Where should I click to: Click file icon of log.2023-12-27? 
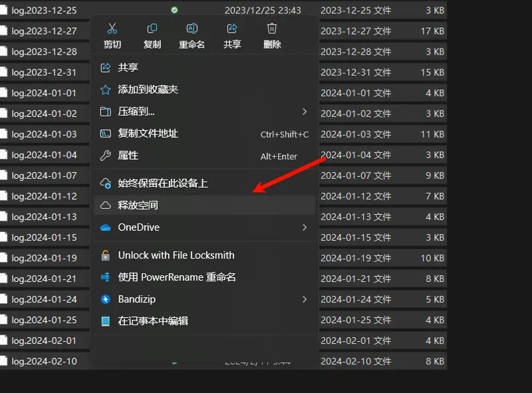click(x=4, y=31)
